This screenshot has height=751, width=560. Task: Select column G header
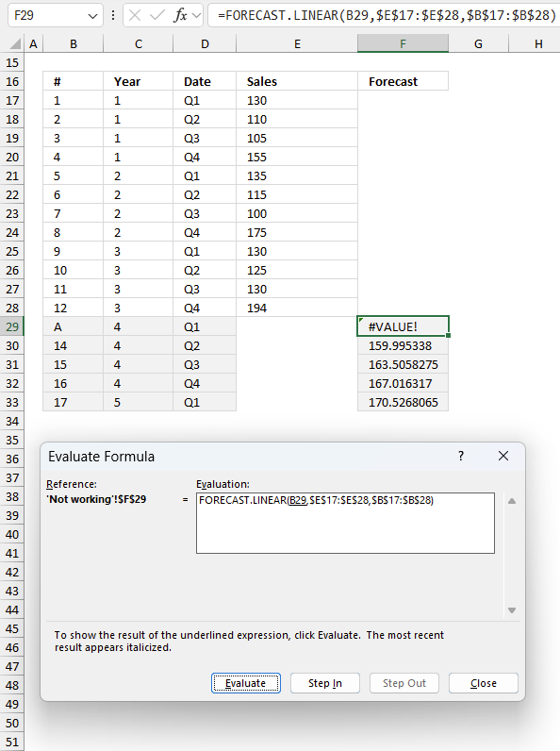click(x=478, y=44)
